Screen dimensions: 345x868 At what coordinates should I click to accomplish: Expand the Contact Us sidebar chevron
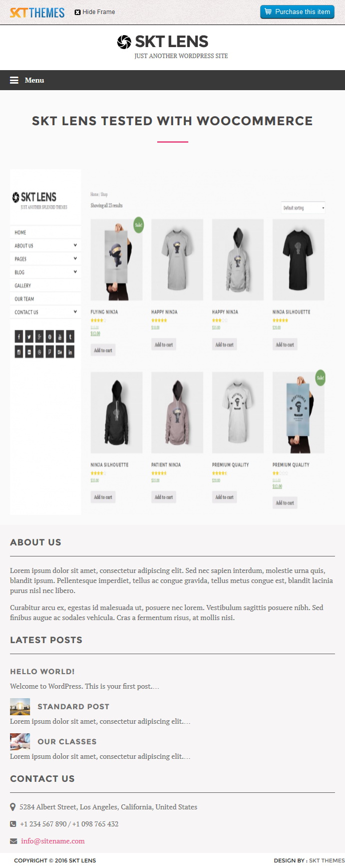pyautogui.click(x=75, y=312)
